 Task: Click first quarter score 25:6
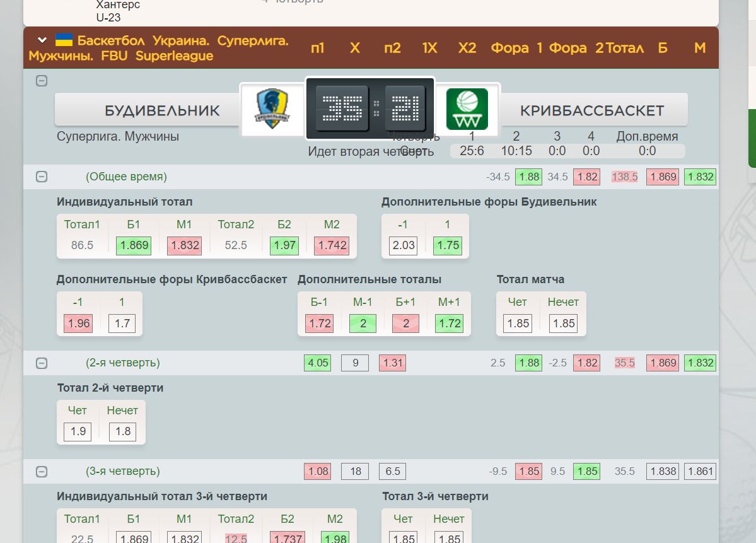click(x=472, y=151)
